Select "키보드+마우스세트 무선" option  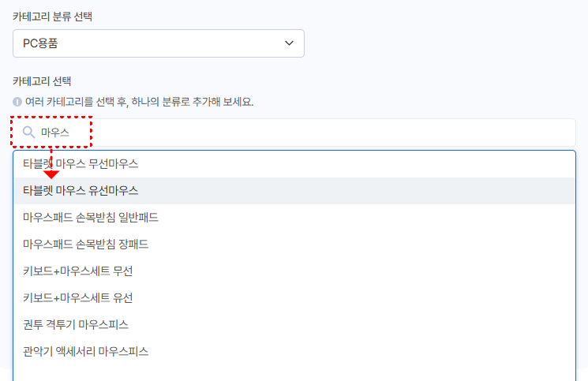click(78, 271)
